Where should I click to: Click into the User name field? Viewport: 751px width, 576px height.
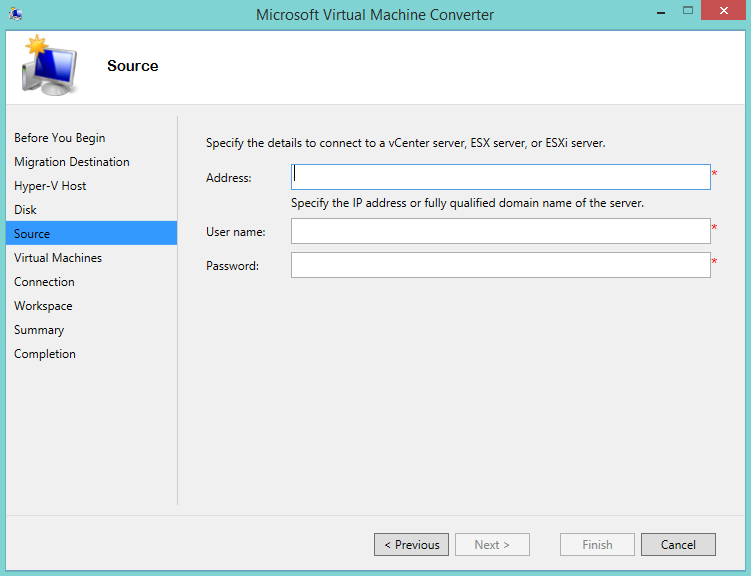(501, 231)
